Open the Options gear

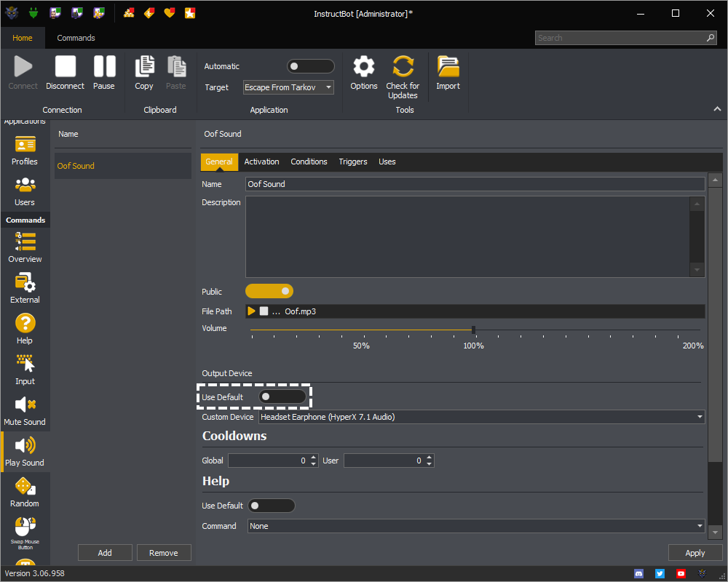[363, 73]
